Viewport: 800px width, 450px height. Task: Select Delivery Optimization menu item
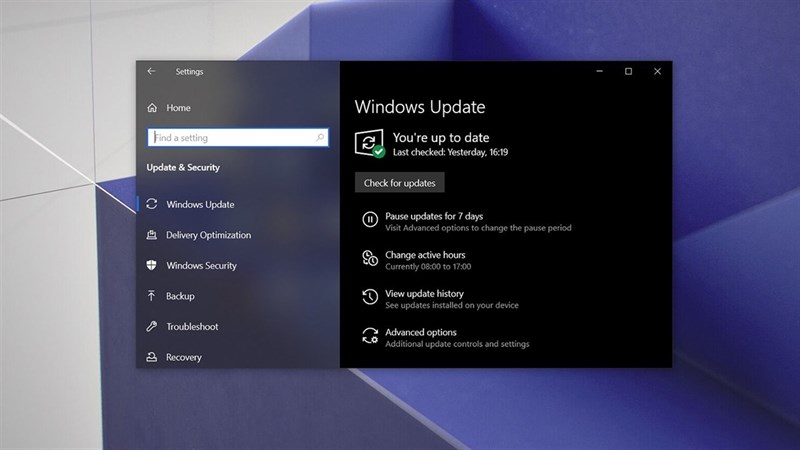[208, 235]
